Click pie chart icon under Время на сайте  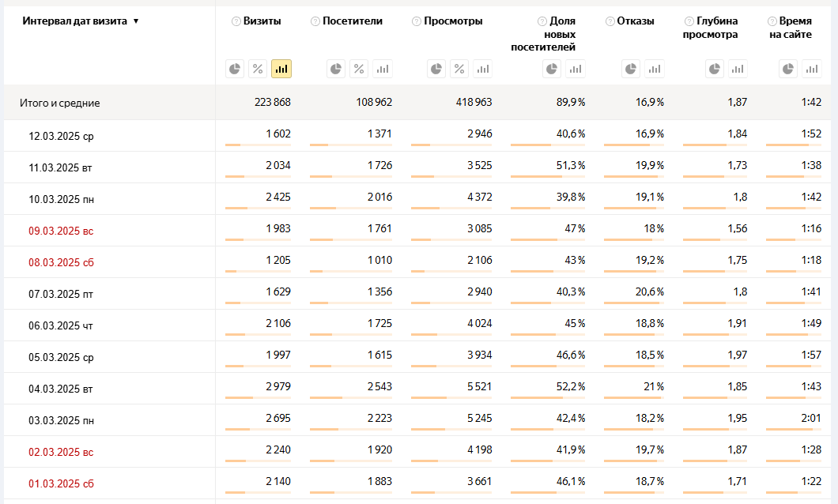click(x=788, y=70)
